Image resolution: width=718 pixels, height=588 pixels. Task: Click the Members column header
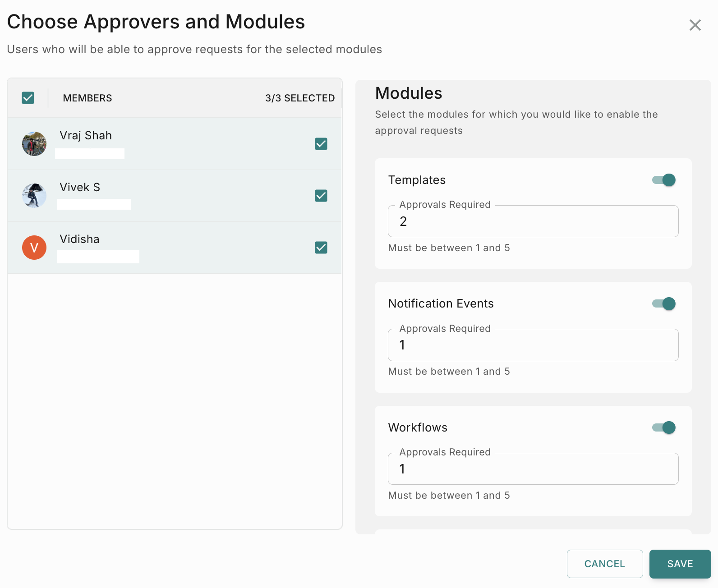click(87, 98)
